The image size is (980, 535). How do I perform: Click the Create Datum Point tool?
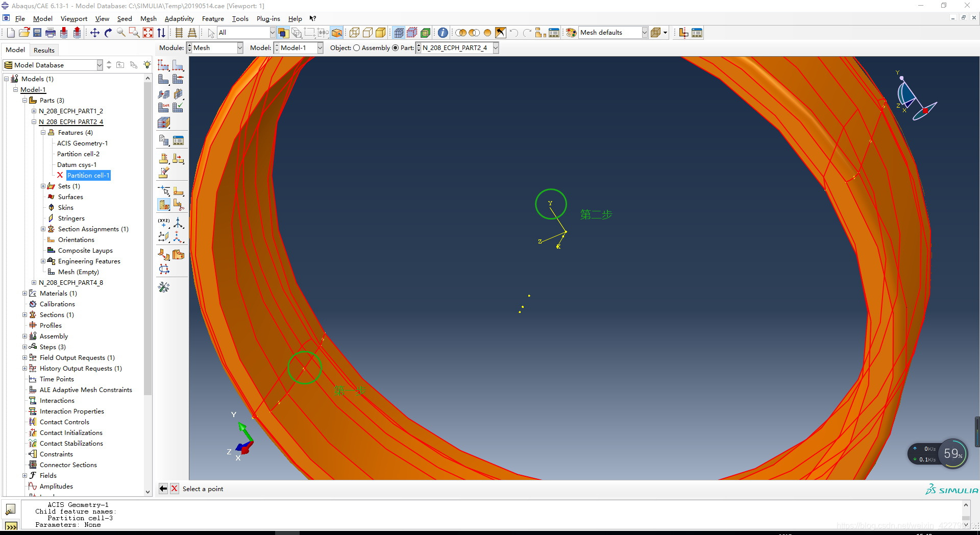(x=164, y=223)
